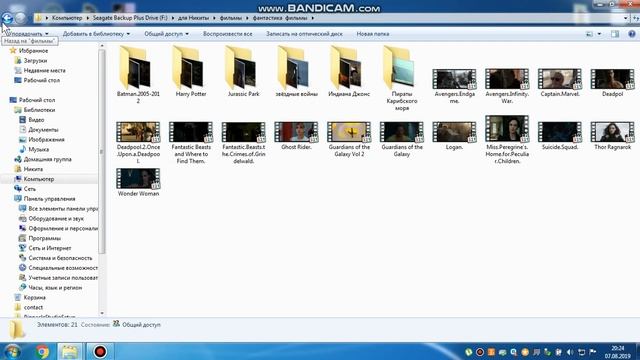Open the Help question mark icon
Screen dimensions: 640x360
tap(631, 34)
